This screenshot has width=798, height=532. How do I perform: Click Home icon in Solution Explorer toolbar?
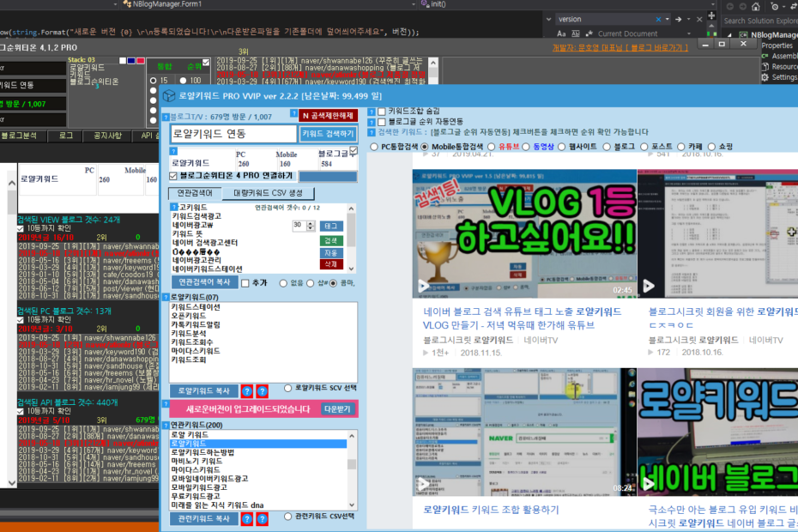(x=756, y=7)
